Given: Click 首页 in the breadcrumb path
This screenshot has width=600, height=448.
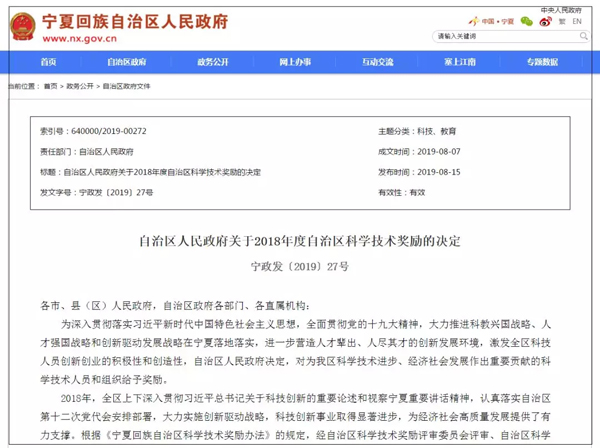Looking at the screenshot, I should (50, 87).
